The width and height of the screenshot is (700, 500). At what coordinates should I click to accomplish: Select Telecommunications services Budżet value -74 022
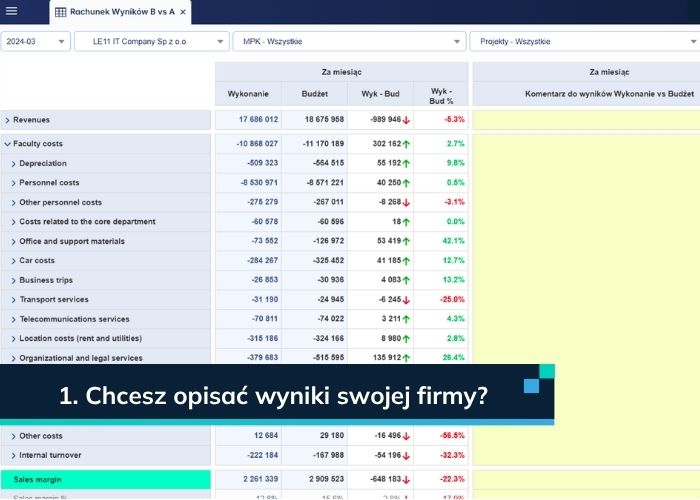click(x=331, y=319)
